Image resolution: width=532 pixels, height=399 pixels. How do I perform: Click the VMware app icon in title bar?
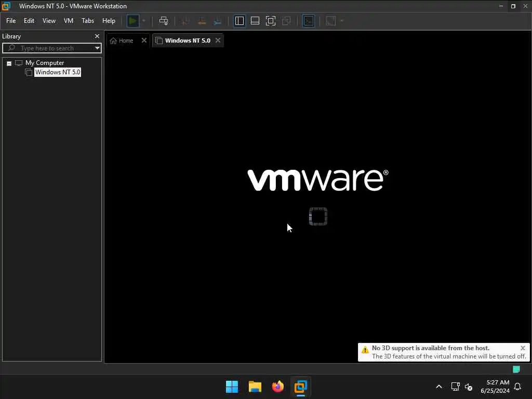pyautogui.click(x=6, y=6)
